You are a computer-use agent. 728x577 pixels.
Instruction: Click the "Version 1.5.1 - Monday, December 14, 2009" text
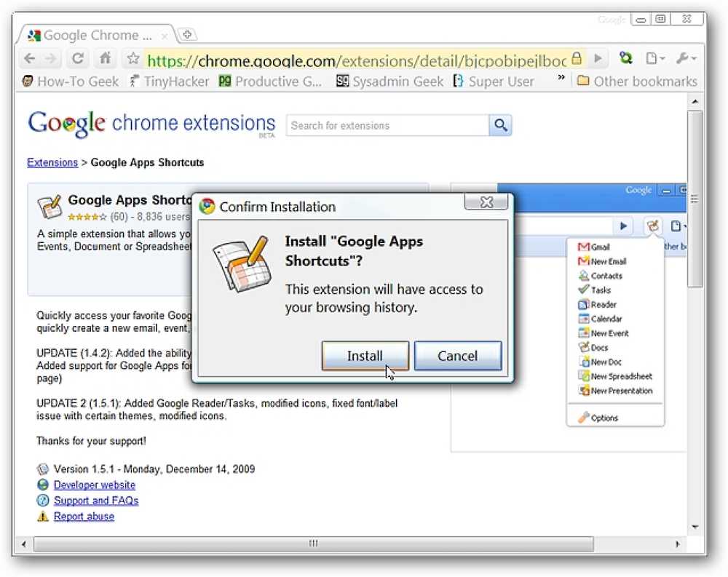pos(154,469)
